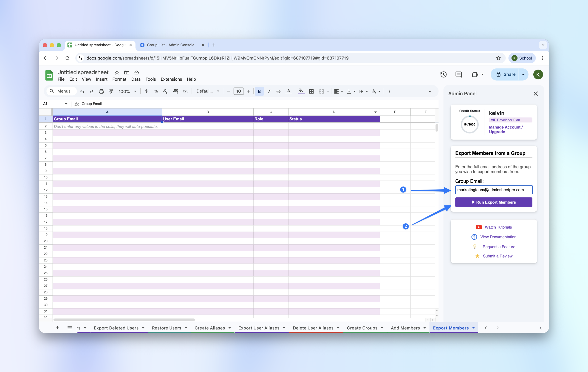The height and width of the screenshot is (372, 588).
Task: Open the zoom 100% dropdown
Action: tap(127, 91)
